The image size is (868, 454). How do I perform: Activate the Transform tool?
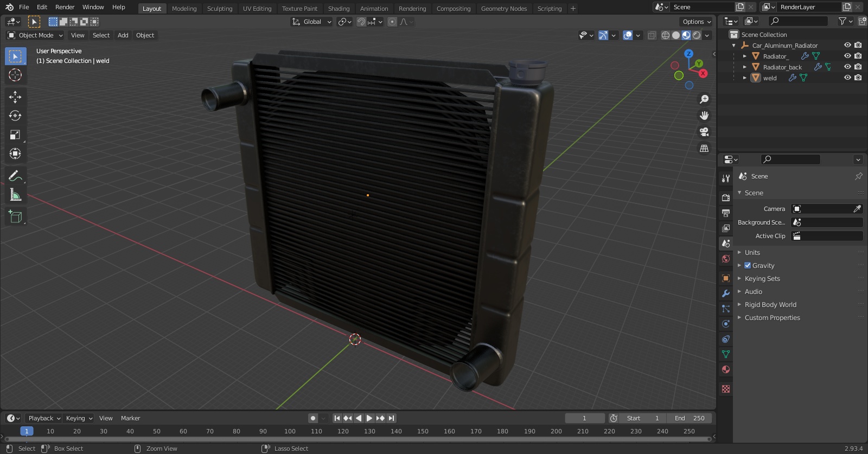tap(15, 154)
